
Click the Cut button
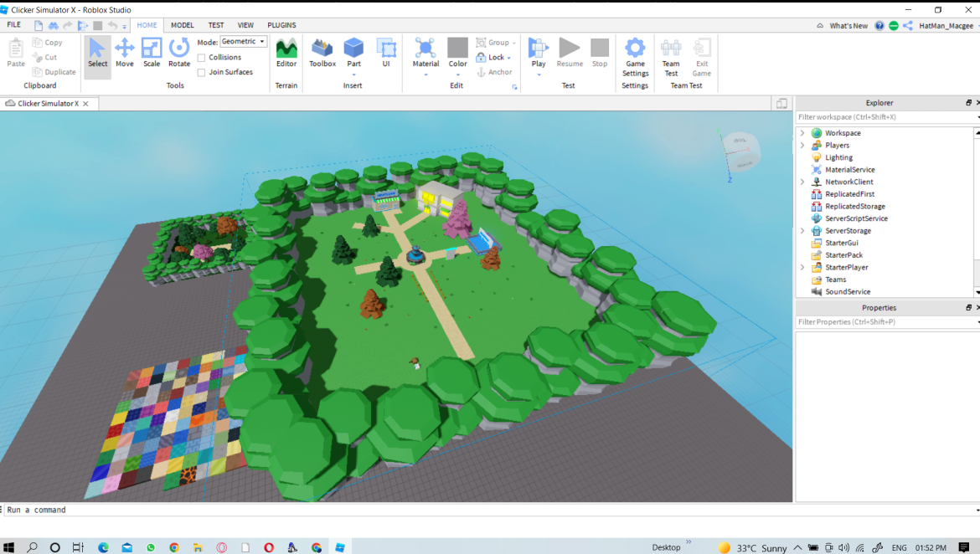pos(44,58)
